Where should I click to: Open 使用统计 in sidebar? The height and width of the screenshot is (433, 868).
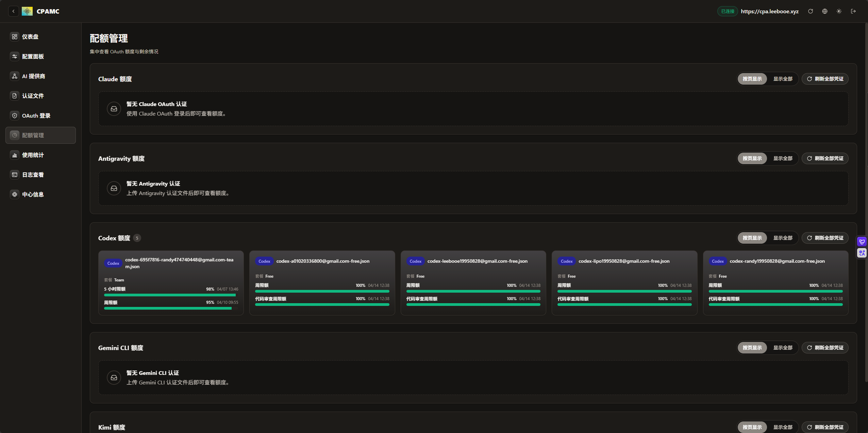click(40, 155)
